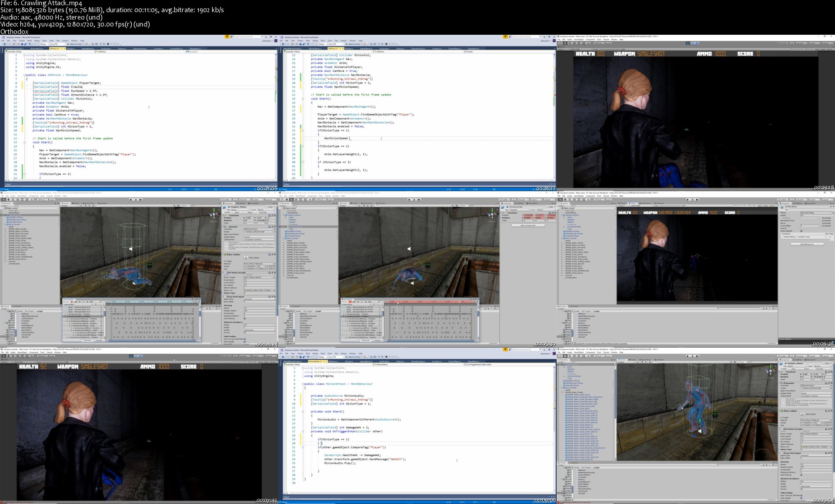The height and width of the screenshot is (504, 835).
Task: Click the Animation window play button in the 00:04:24 frame
Action: (83, 302)
